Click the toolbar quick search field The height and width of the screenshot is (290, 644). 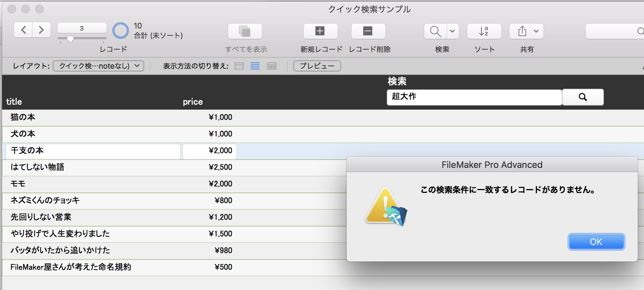pyautogui.click(x=615, y=31)
